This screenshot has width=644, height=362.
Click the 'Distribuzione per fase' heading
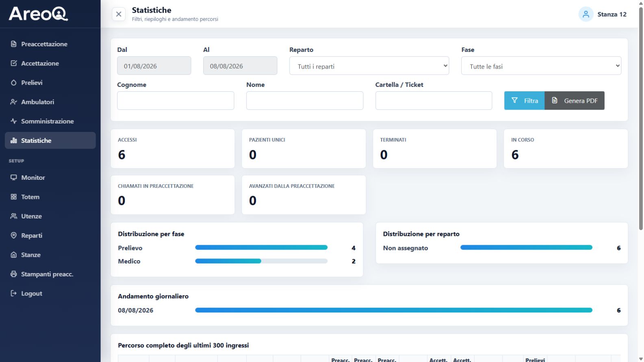[151, 234]
